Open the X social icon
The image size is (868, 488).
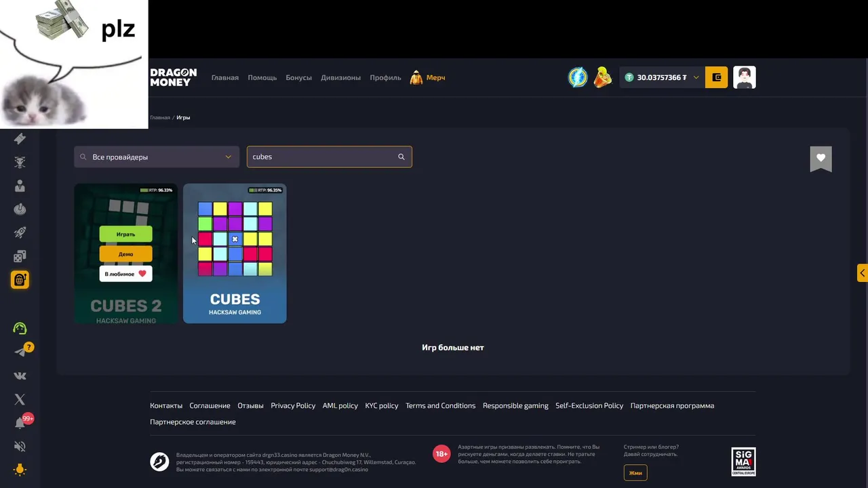(x=20, y=399)
